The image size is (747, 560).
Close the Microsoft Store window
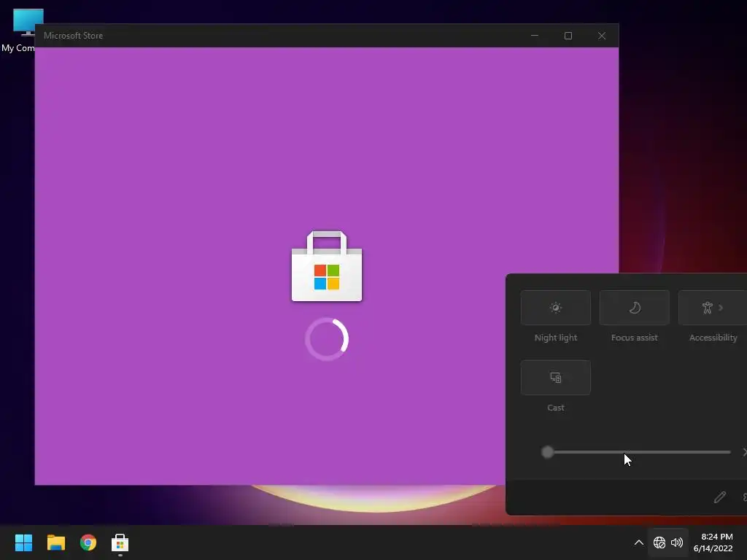coord(602,36)
